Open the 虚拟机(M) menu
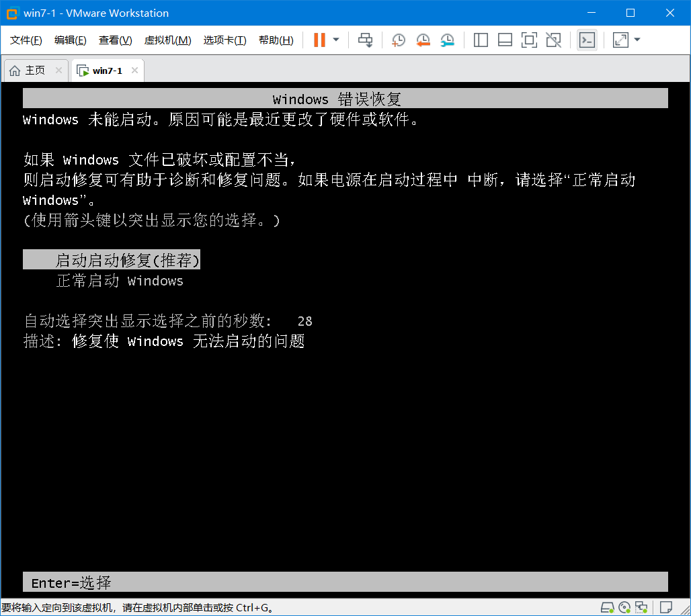 (x=168, y=40)
